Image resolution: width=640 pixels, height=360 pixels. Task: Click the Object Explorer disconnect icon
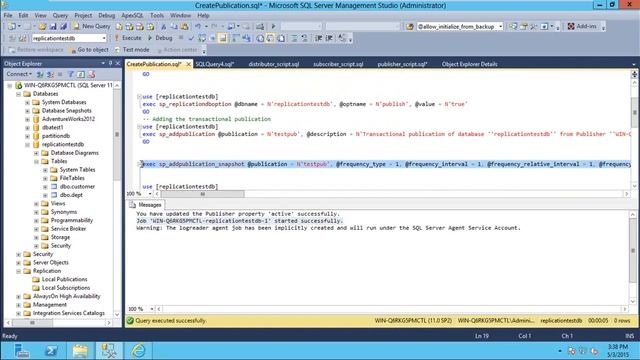[x=50, y=74]
